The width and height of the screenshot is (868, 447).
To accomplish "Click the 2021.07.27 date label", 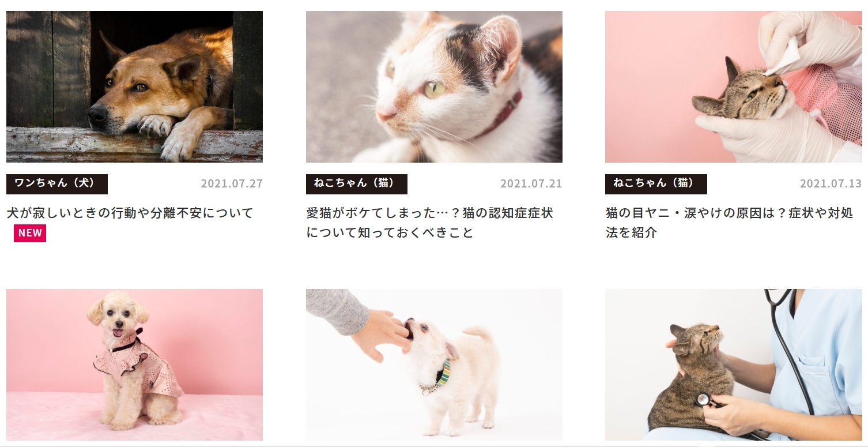I will pos(232,184).
